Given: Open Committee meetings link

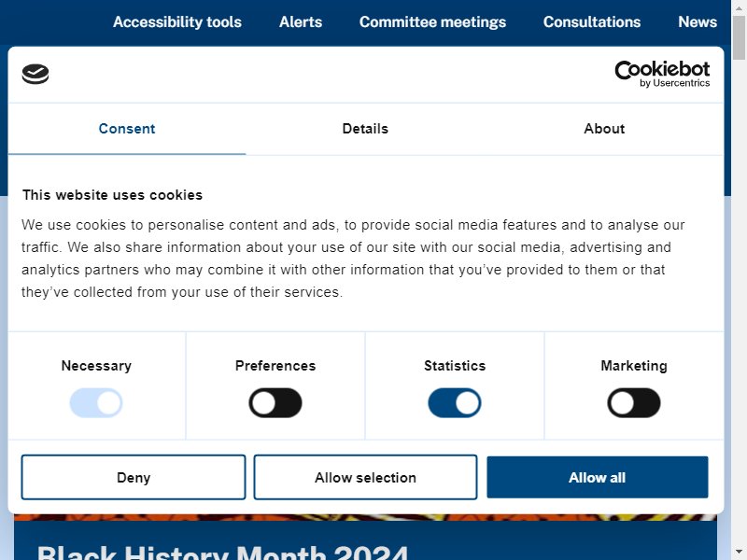Looking at the screenshot, I should point(432,21).
